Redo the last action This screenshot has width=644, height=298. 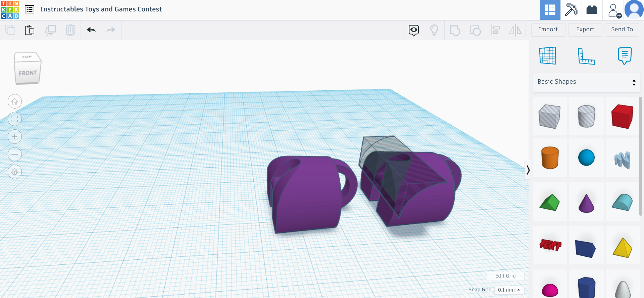(x=111, y=30)
